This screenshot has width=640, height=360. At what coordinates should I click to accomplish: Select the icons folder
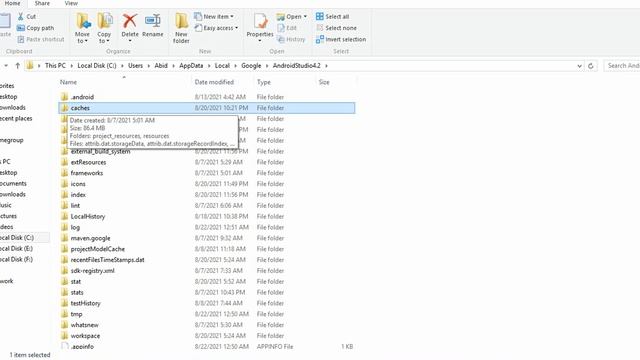(x=78, y=184)
